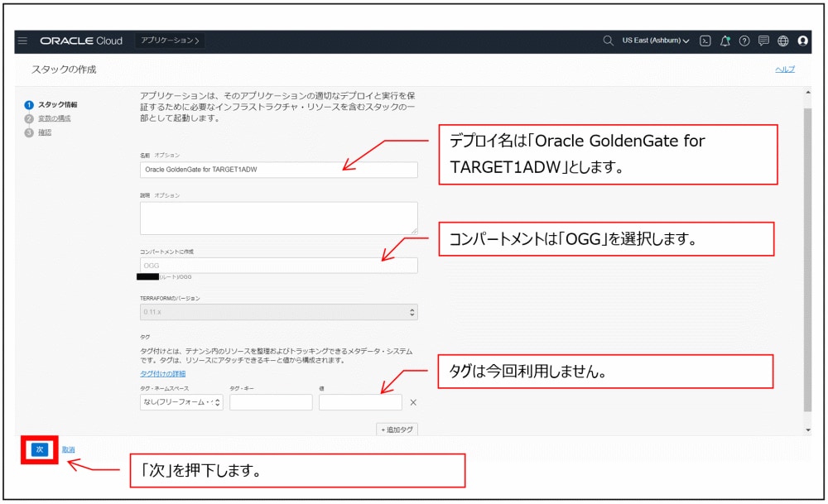Click the 取消 cancel link
Viewport: 828px width, 504px height.
click(68, 449)
